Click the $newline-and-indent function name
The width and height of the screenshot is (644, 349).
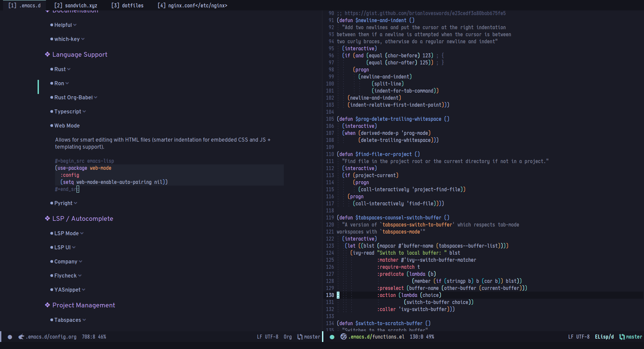[381, 20]
